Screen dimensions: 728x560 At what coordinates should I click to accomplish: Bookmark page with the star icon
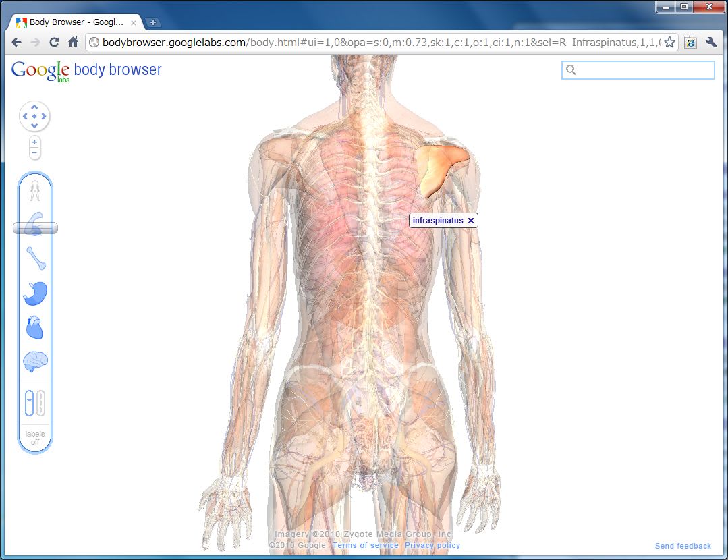point(669,42)
